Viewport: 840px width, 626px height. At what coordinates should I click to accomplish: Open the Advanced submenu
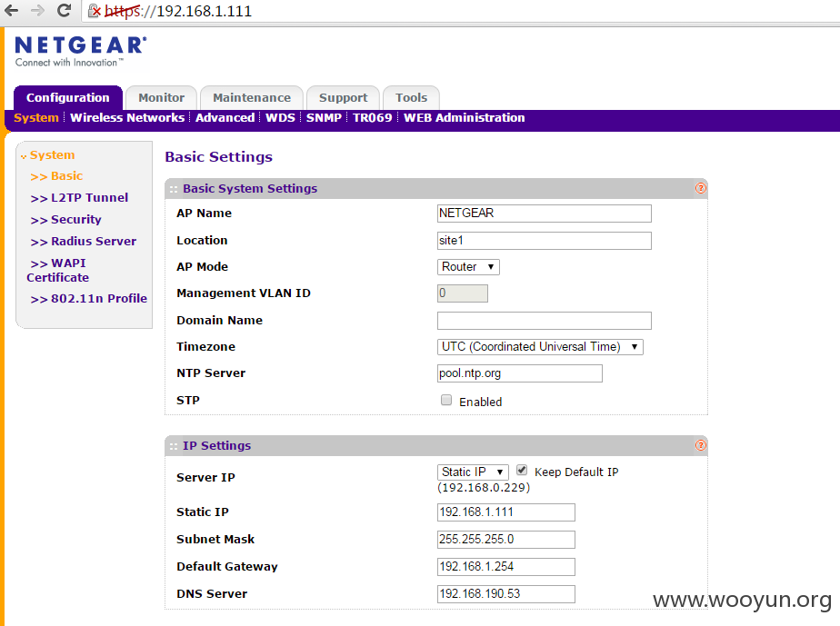[225, 118]
